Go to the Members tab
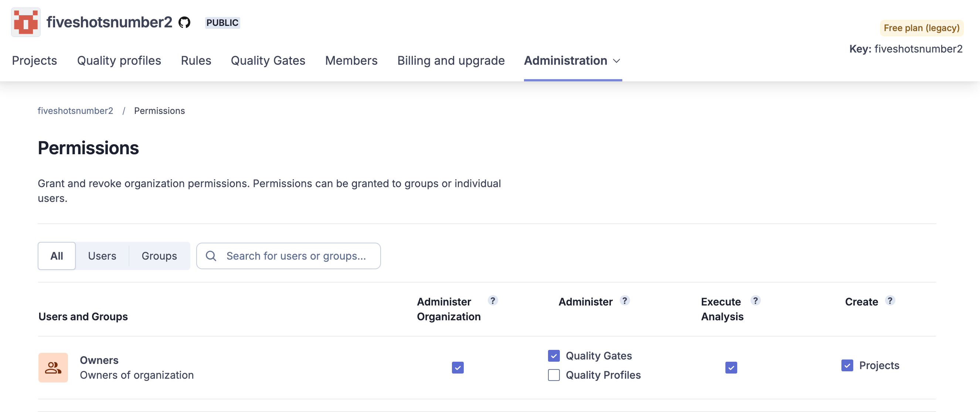 coord(351,61)
